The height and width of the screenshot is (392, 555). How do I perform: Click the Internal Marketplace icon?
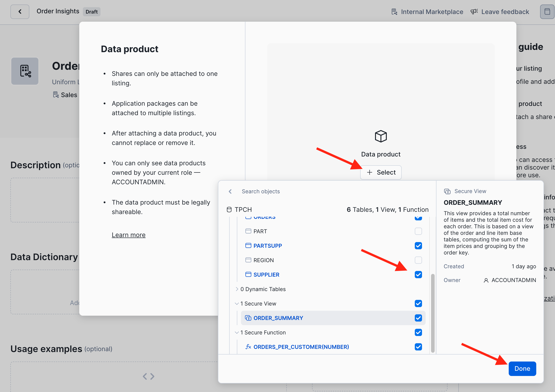(x=394, y=12)
